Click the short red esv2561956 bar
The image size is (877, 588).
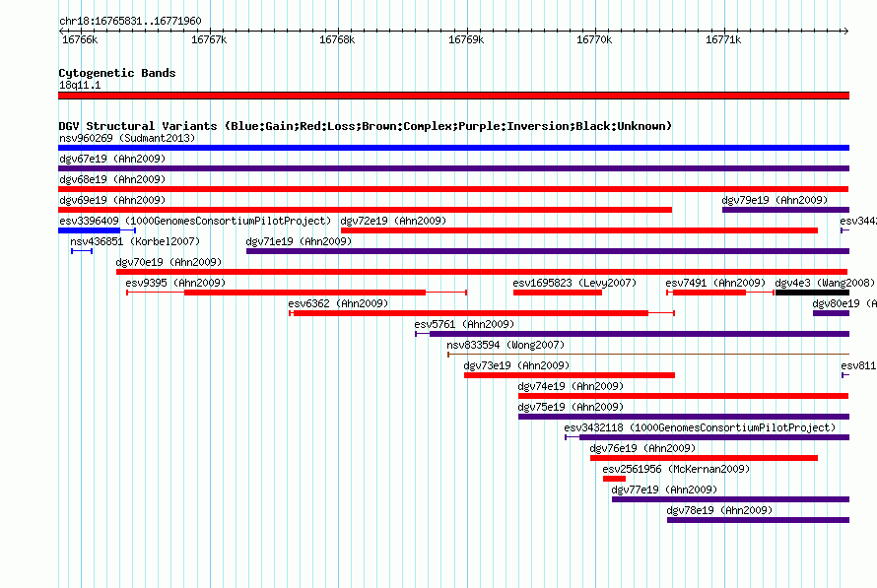(x=614, y=479)
